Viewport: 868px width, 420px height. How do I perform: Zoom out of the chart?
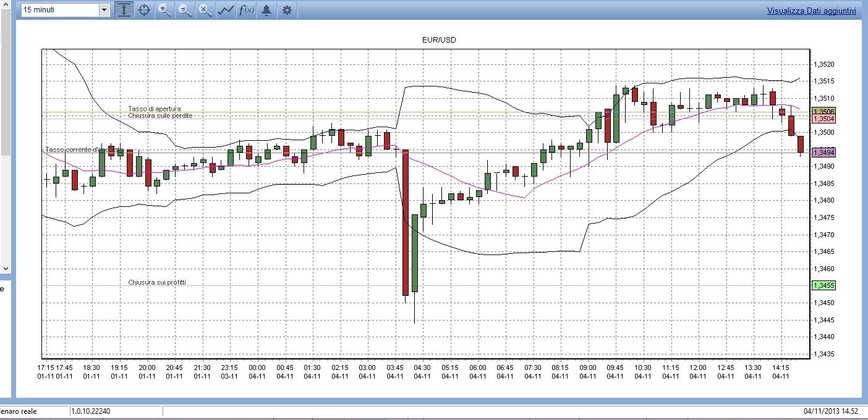(x=184, y=10)
